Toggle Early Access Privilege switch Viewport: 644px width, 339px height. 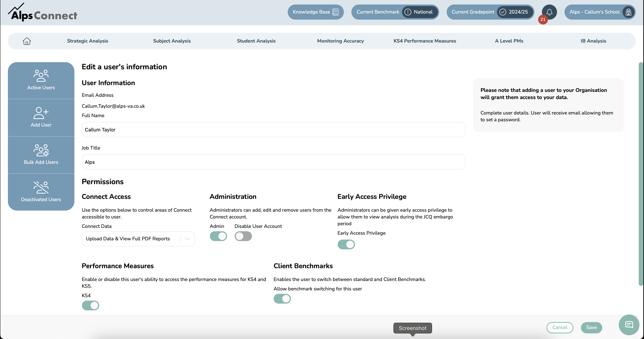(x=346, y=244)
